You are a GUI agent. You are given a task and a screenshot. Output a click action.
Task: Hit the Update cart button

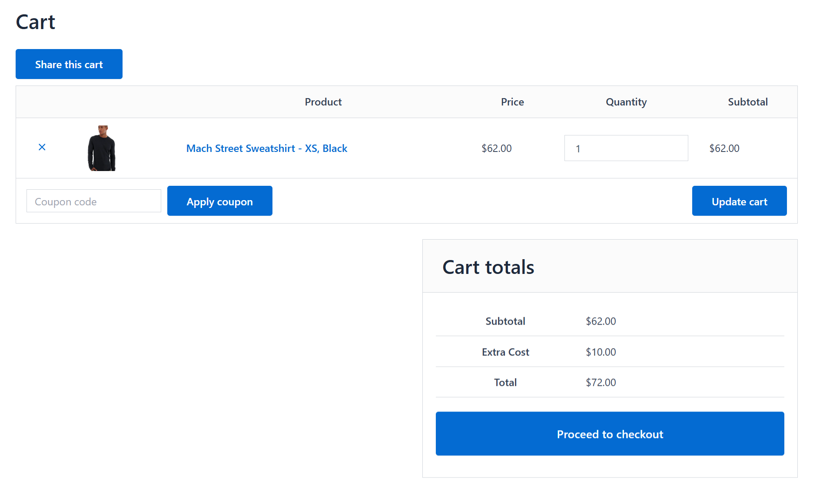tap(739, 201)
